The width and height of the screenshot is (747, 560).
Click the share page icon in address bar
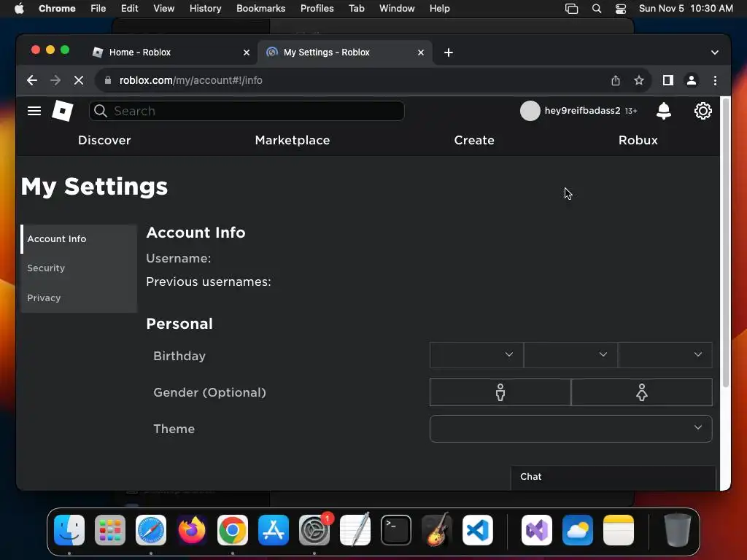616,80
